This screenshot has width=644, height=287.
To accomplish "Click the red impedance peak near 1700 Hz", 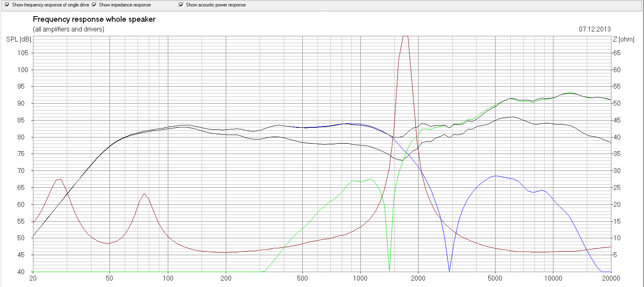I will pos(405,37).
